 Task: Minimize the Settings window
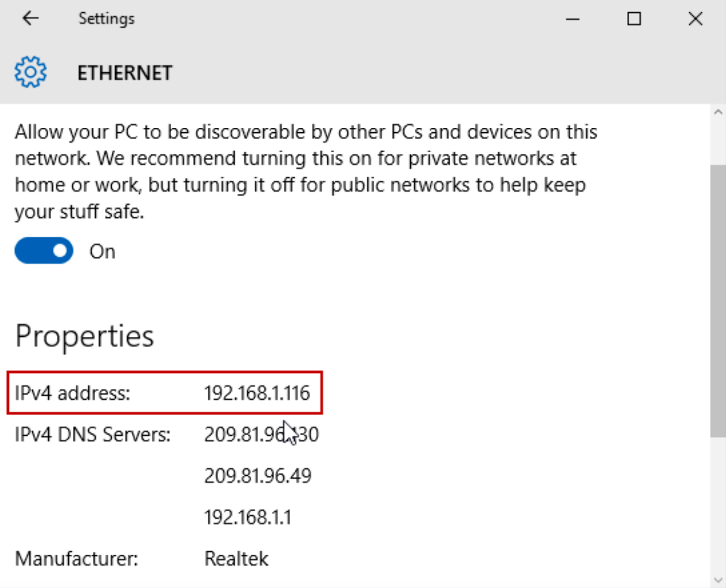[573, 19]
